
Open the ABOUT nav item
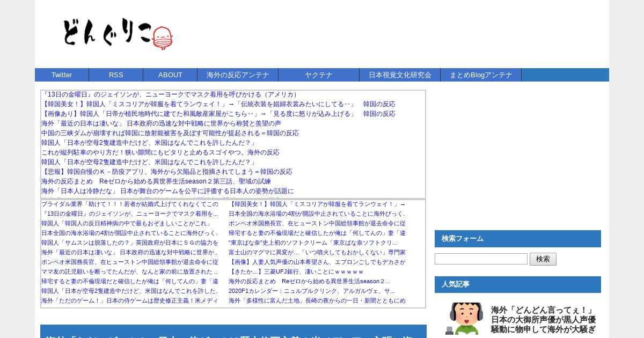[x=170, y=75]
